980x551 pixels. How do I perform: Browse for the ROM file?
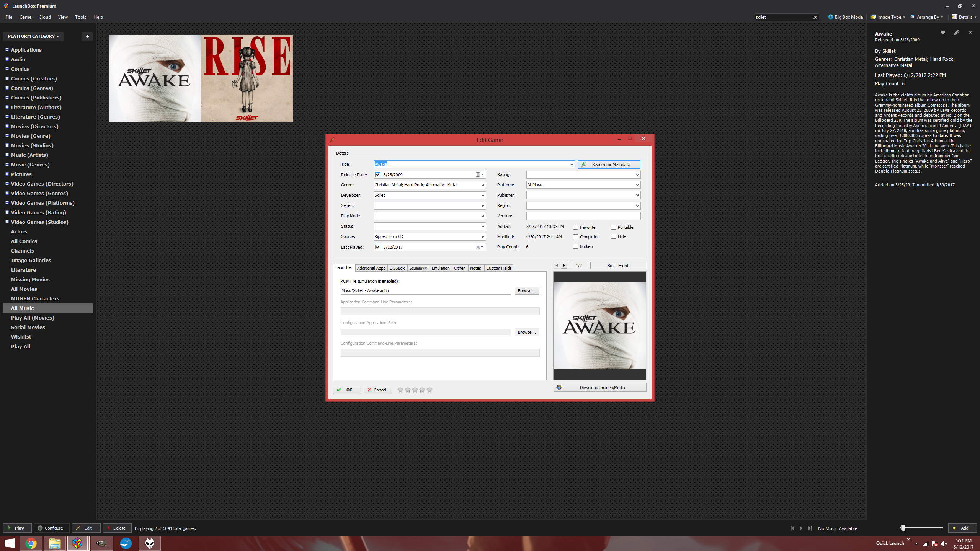pos(527,291)
